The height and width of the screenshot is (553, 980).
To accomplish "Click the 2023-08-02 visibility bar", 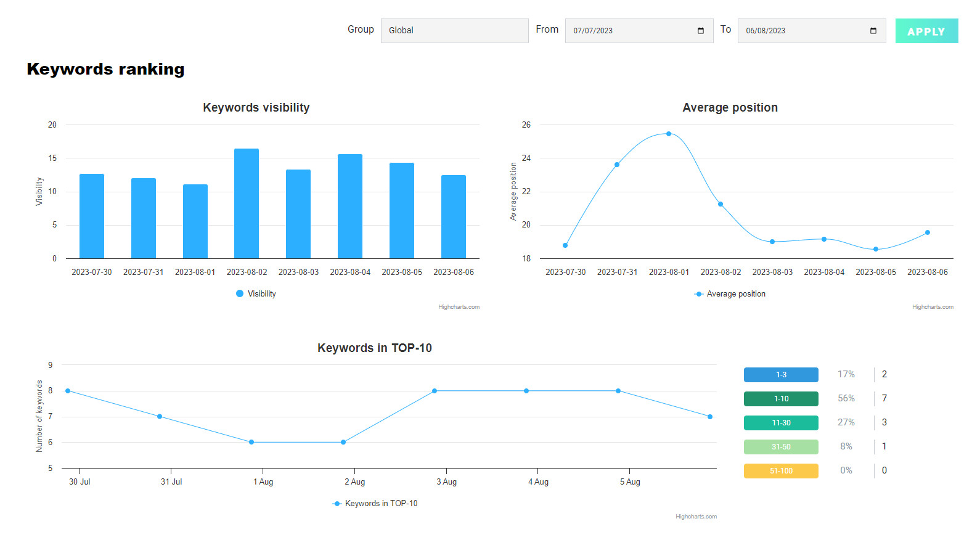I will click(x=247, y=203).
